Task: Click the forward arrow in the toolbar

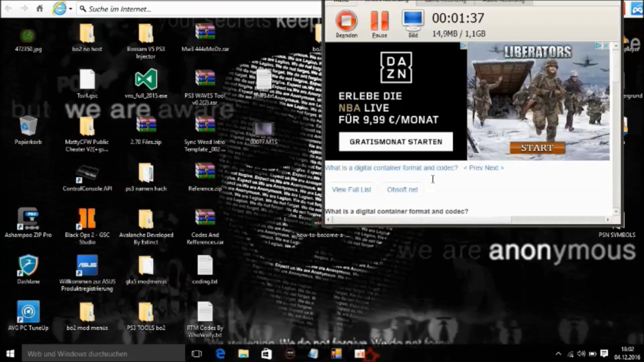Action: coord(23,9)
